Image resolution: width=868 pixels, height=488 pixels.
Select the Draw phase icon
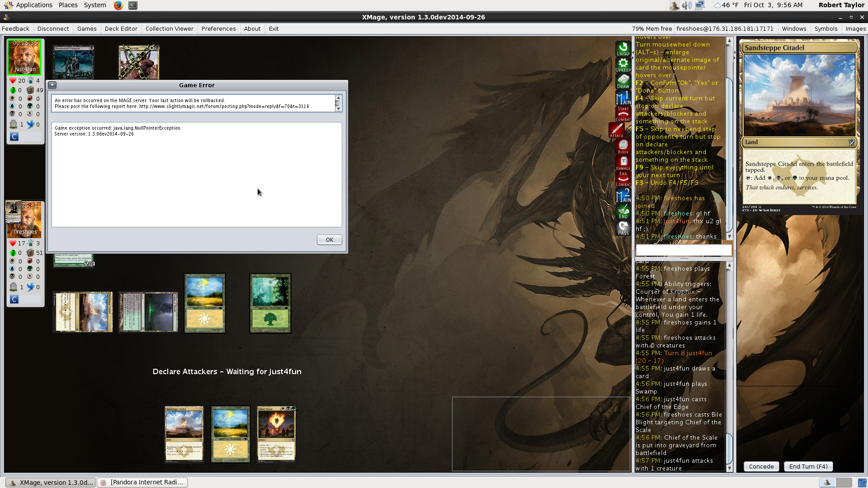(x=623, y=81)
